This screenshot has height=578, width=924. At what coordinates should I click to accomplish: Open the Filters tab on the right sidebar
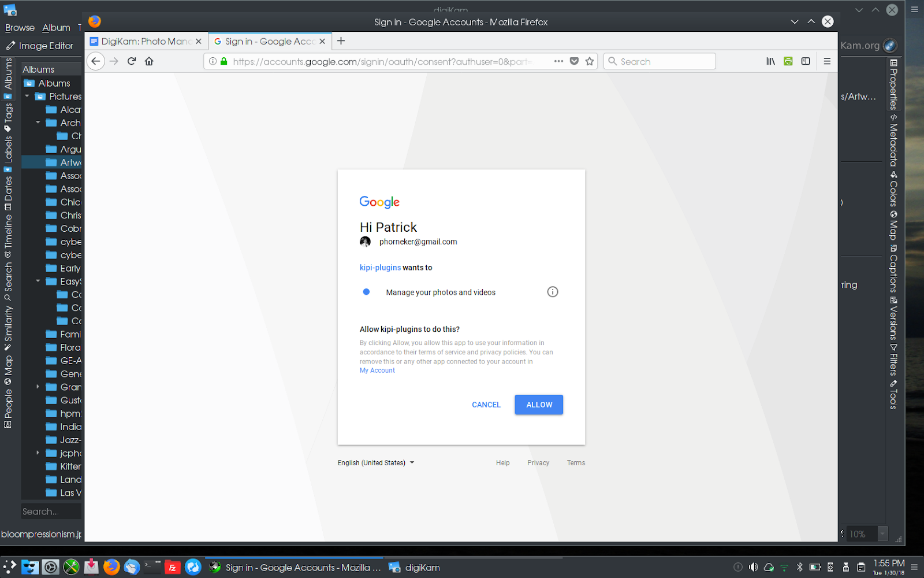pyautogui.click(x=893, y=361)
